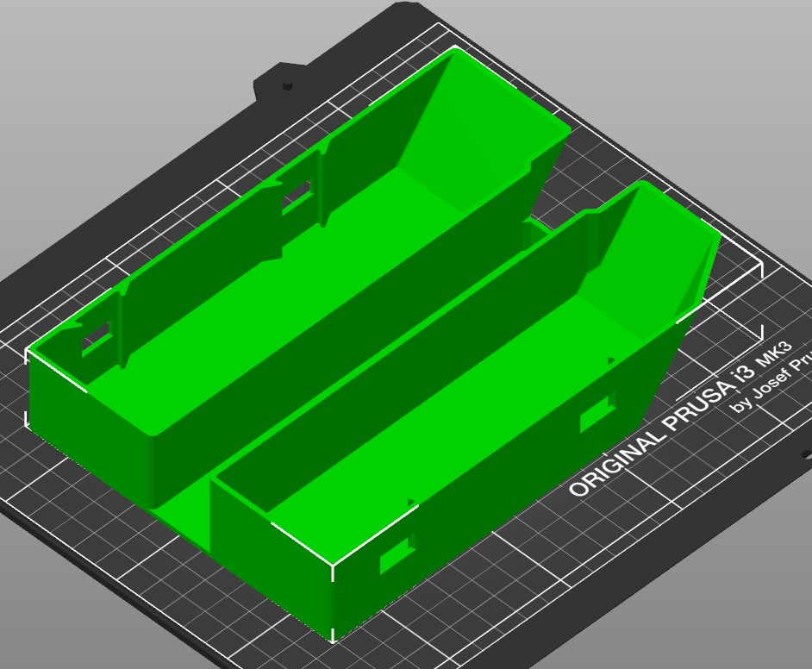Click the rectangular cutout on right tray's right side wall

tap(597, 412)
